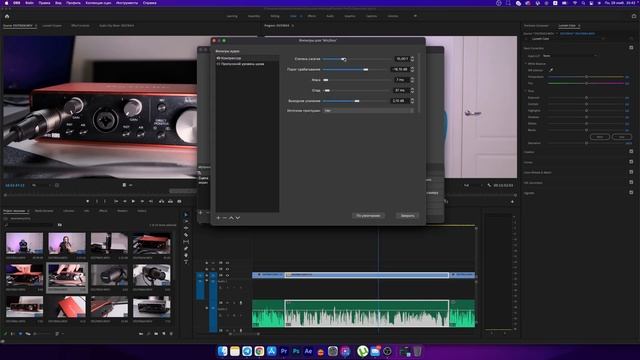Open the Коллекция сцен menu
Image resolution: width=640 pixels, height=360 pixels.
(98, 3)
